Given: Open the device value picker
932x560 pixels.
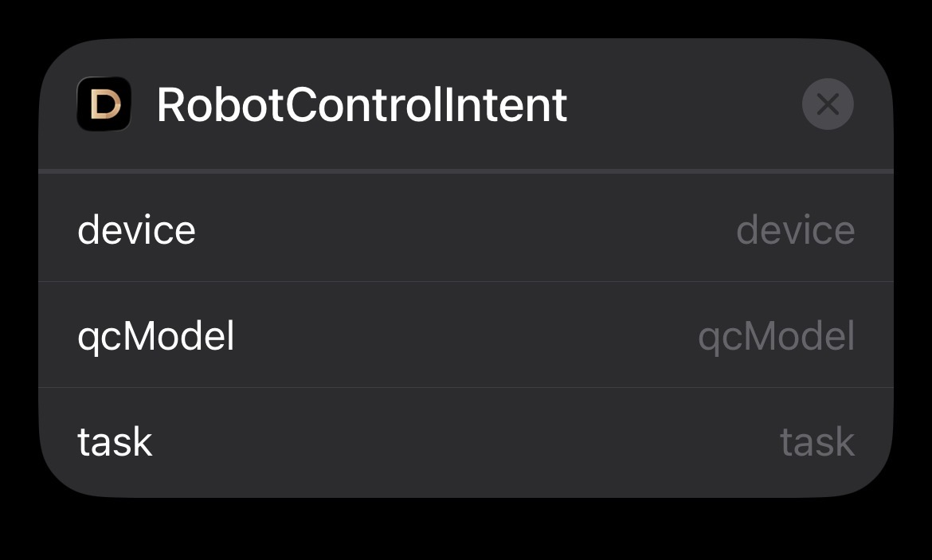Looking at the screenshot, I should point(795,230).
